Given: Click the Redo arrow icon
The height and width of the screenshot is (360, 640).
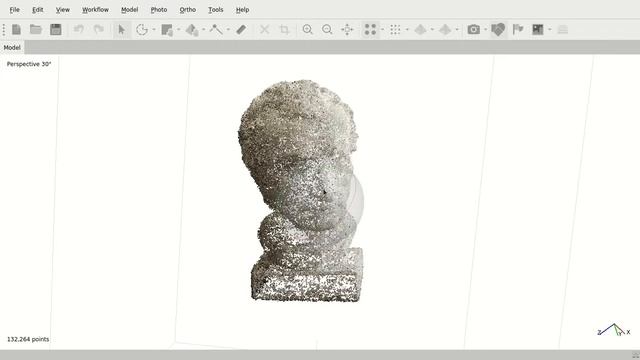Looking at the screenshot, I should coord(98,29).
